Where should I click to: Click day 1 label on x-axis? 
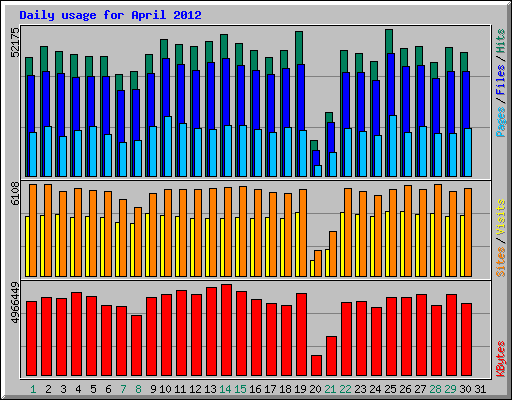(33, 389)
